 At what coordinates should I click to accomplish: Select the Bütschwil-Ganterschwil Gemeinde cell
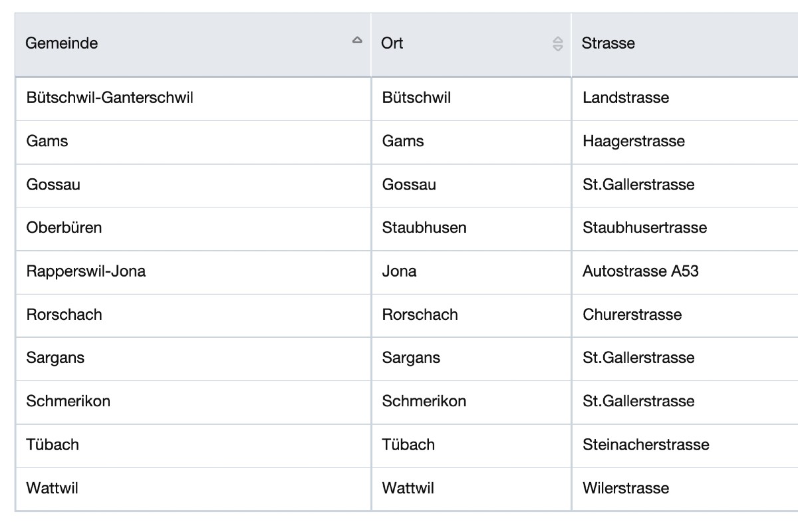pos(110,98)
